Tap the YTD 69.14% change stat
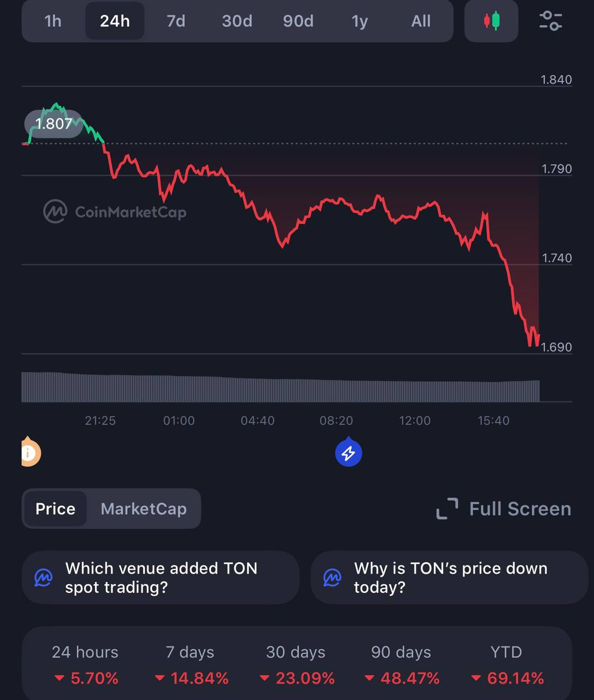Viewport: 594px width, 700px height. coord(507,665)
